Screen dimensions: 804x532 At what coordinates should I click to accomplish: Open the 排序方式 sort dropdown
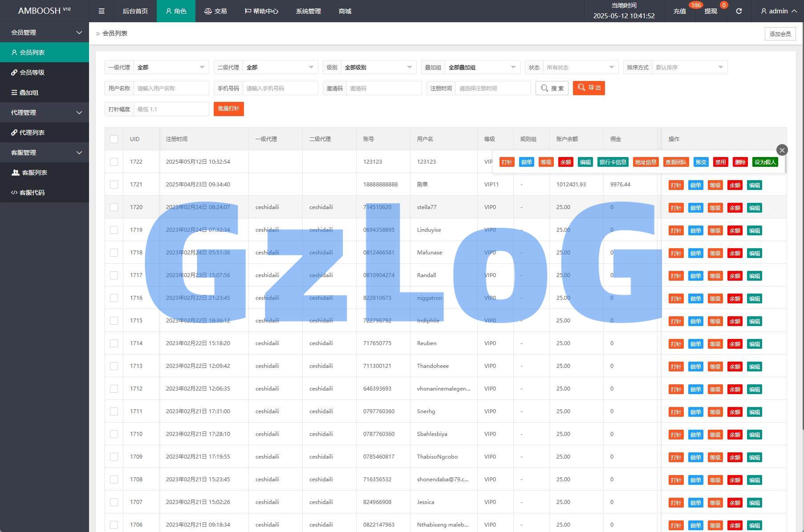click(x=689, y=67)
